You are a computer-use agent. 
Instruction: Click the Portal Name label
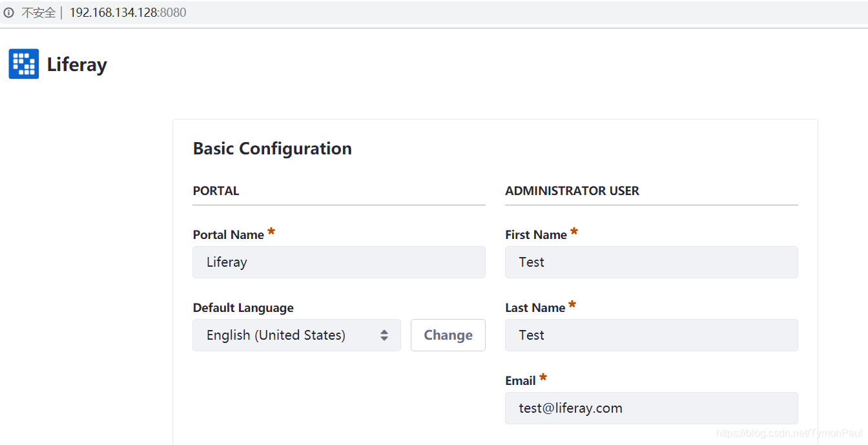coord(228,235)
